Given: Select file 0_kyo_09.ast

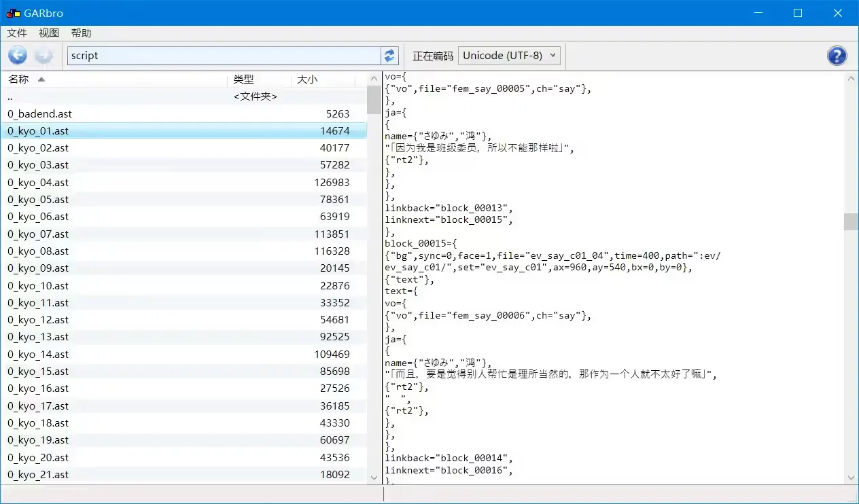Looking at the screenshot, I should [183, 268].
